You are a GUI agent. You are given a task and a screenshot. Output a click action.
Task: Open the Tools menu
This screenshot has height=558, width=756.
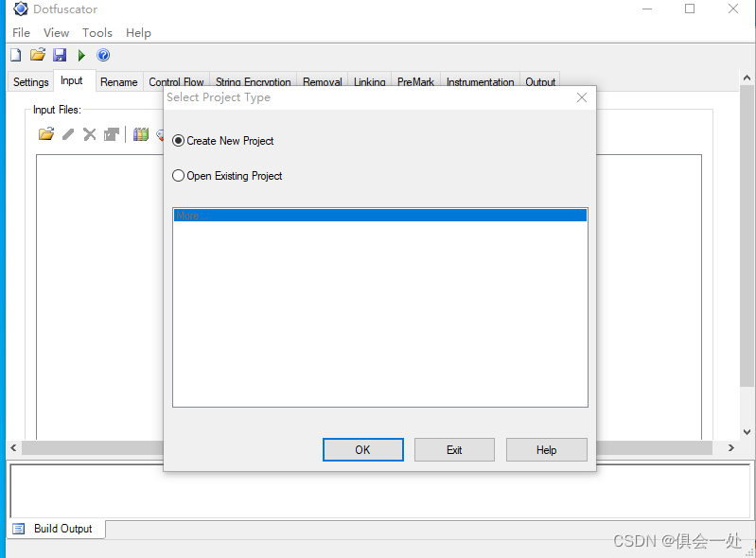97,33
